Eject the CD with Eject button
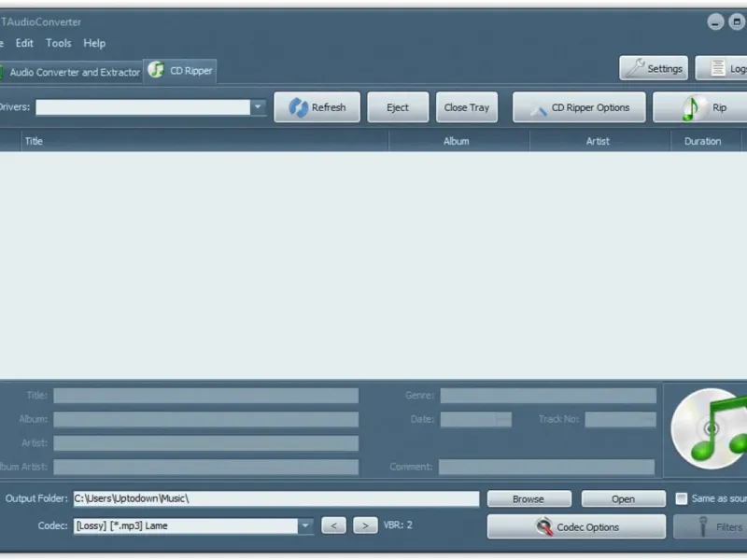The height and width of the screenshot is (560, 747). tap(398, 107)
